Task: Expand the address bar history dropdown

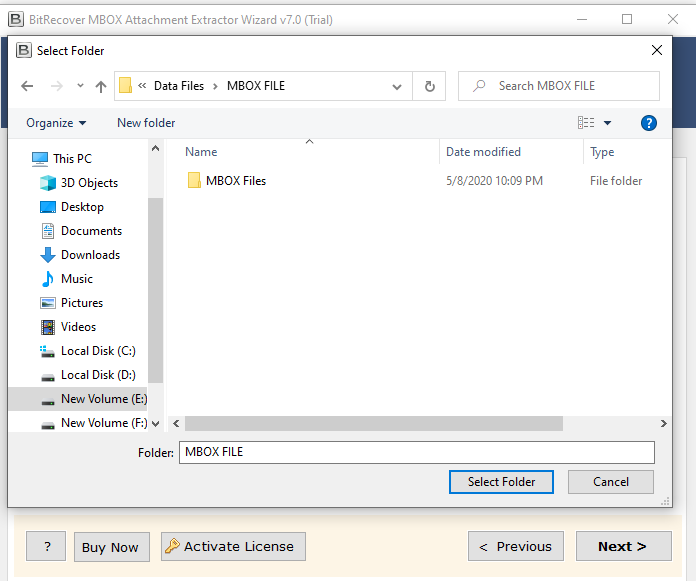Action: point(397,87)
